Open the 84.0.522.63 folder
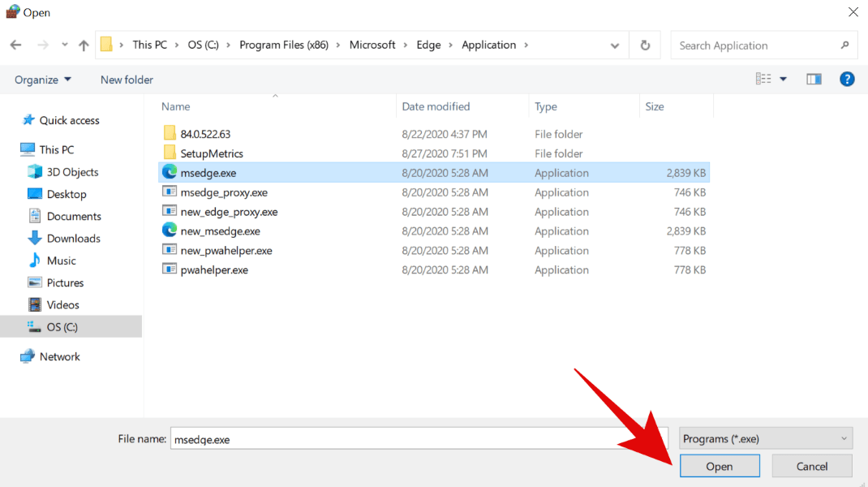Image resolution: width=868 pixels, height=487 pixels. click(x=205, y=134)
